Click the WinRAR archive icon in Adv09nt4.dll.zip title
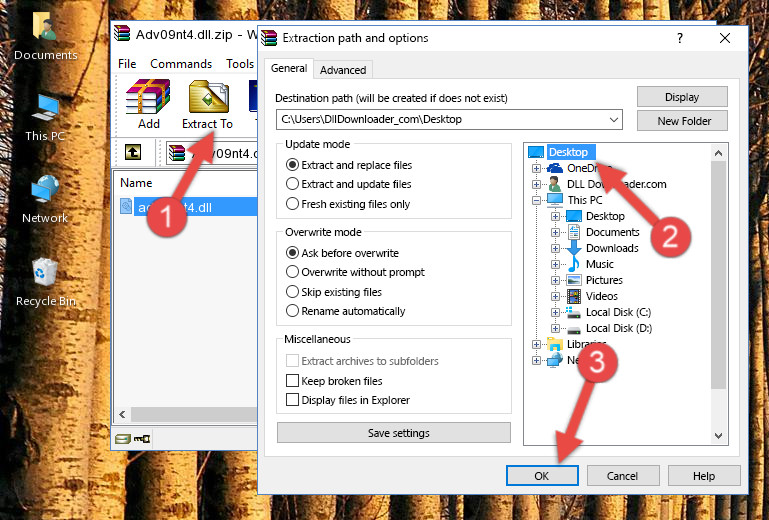The height and width of the screenshot is (520, 769). coord(122,33)
